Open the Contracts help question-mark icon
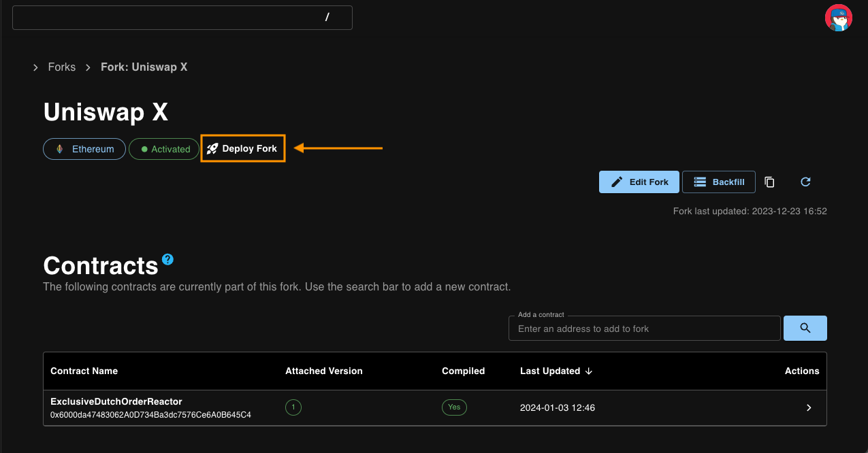 [167, 259]
